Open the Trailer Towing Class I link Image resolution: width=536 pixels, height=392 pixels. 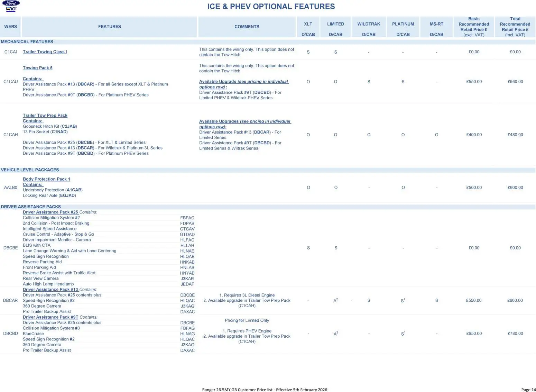coord(45,52)
